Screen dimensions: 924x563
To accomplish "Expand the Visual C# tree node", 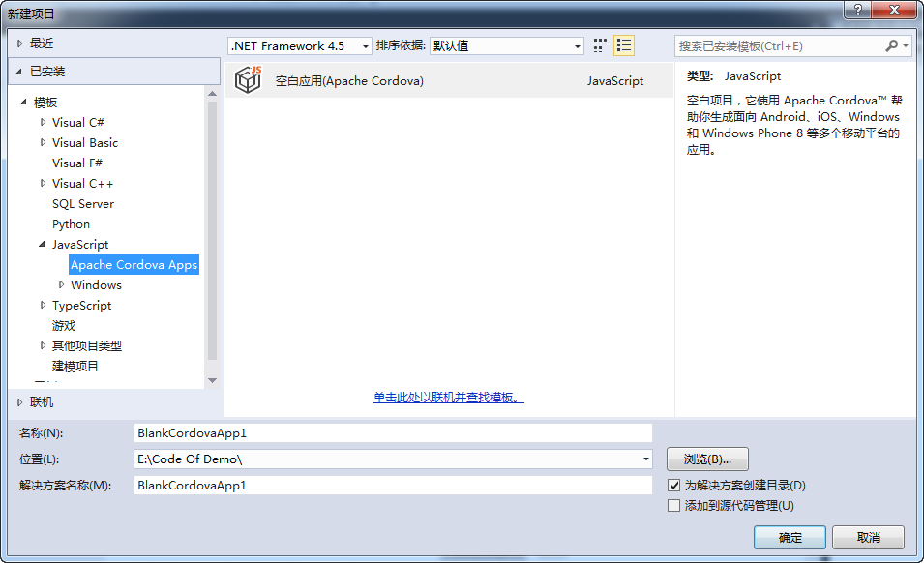I will [43, 122].
